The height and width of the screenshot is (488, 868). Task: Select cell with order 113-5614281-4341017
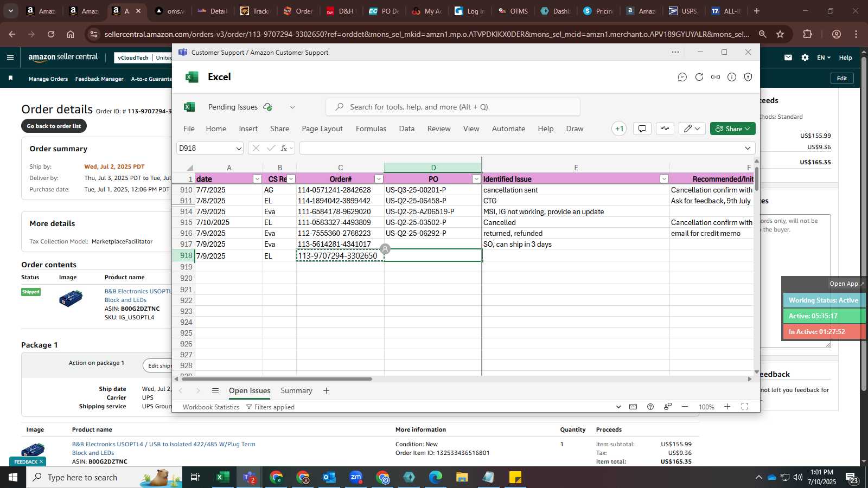340,244
